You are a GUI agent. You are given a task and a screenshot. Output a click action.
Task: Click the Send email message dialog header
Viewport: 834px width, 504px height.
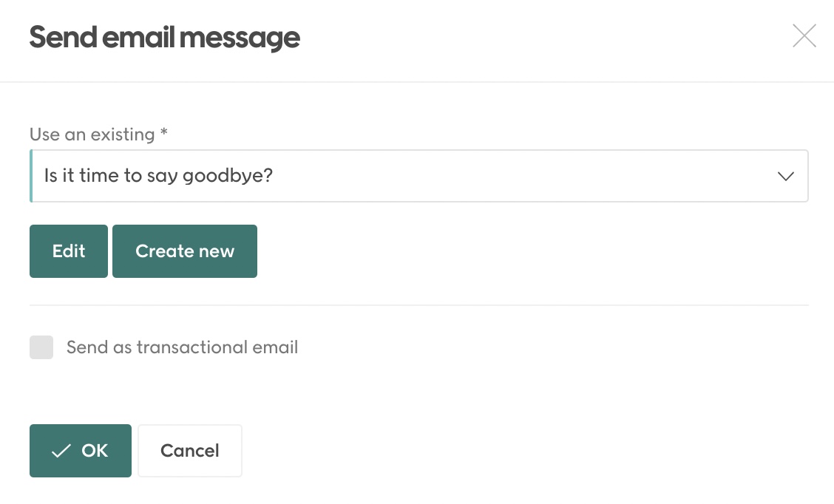(164, 37)
